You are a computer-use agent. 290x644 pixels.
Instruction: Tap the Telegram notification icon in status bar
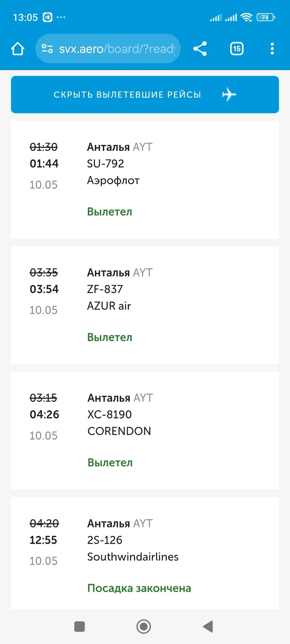pos(47,17)
